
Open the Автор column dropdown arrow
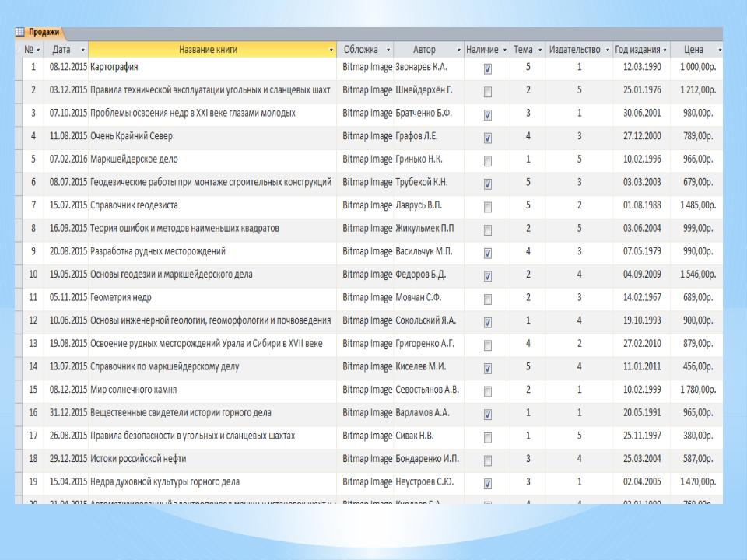pyautogui.click(x=459, y=50)
